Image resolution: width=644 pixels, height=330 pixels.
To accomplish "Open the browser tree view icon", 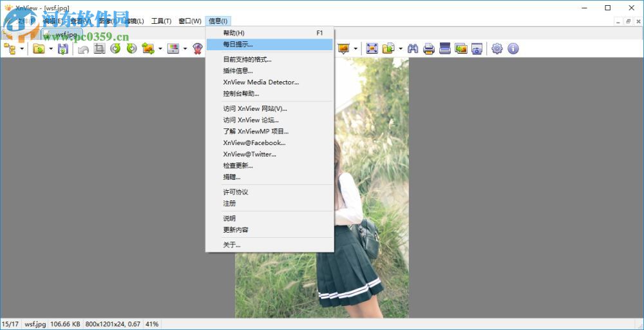I will coord(10,49).
